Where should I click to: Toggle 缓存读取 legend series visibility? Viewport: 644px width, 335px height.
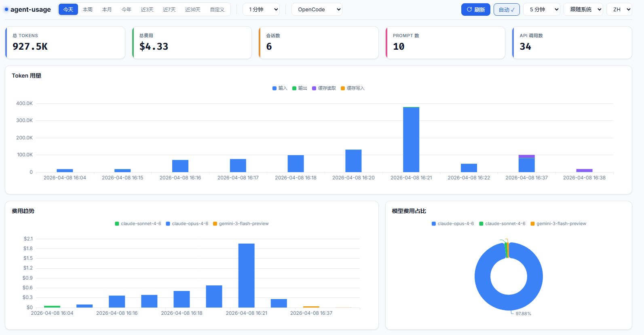click(324, 88)
